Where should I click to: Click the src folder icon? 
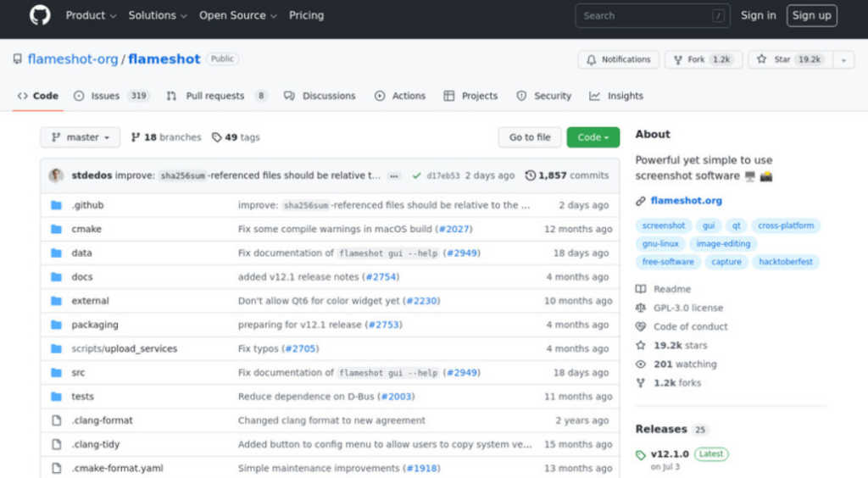(56, 372)
